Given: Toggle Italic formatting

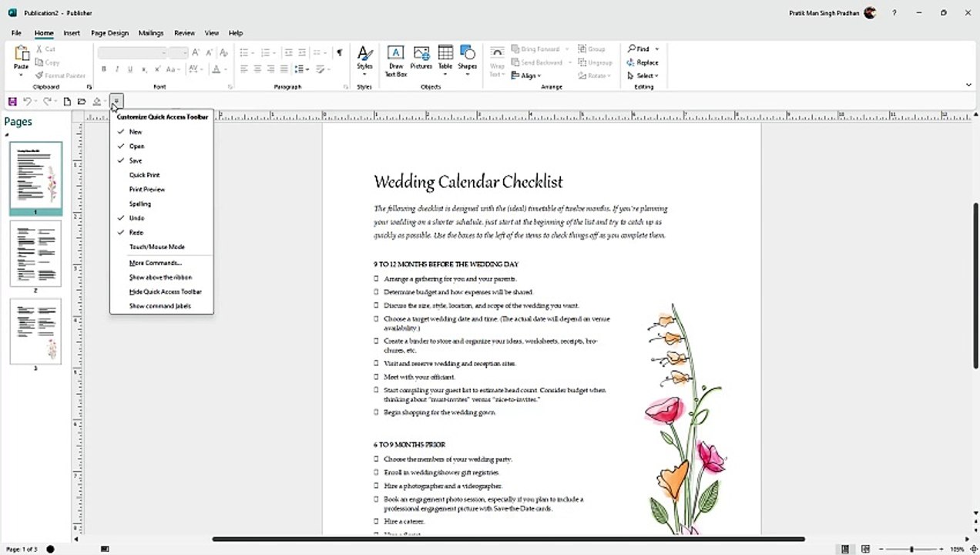Looking at the screenshot, I should (x=117, y=69).
